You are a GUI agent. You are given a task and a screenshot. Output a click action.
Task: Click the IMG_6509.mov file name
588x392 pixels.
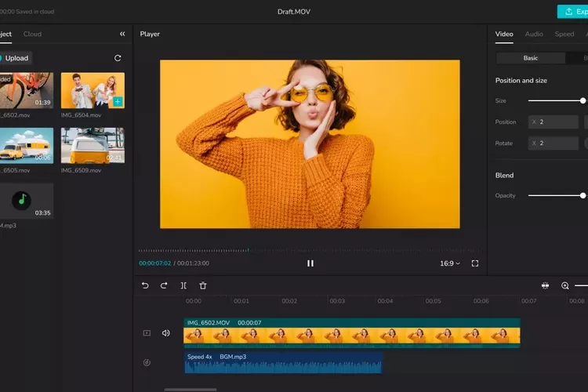(x=81, y=170)
